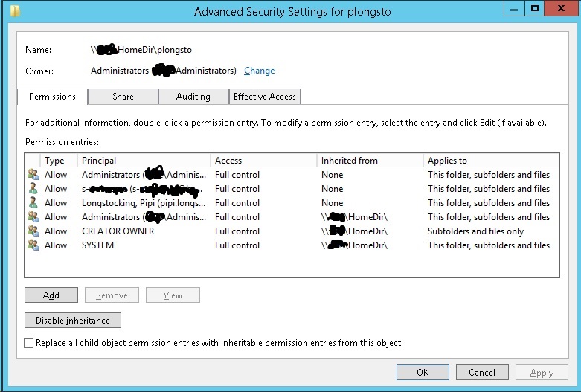The width and height of the screenshot is (581, 392).
Task: Click the user icon of Longstocking, Pipi entry
Action: (33, 202)
